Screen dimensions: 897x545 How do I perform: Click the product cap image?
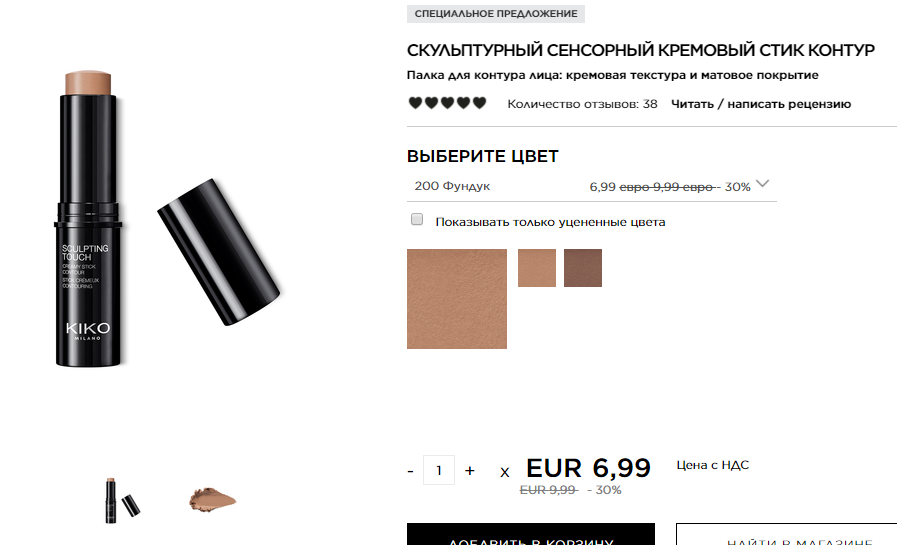point(219,252)
